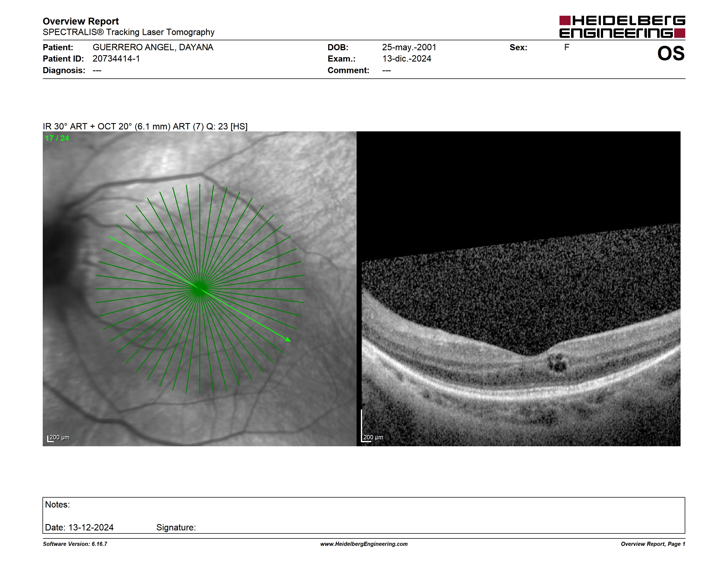Click the scan caption 'IR 30° ART + OCT 20°'
The height and width of the screenshot is (563, 728).
pyautogui.click(x=87, y=126)
